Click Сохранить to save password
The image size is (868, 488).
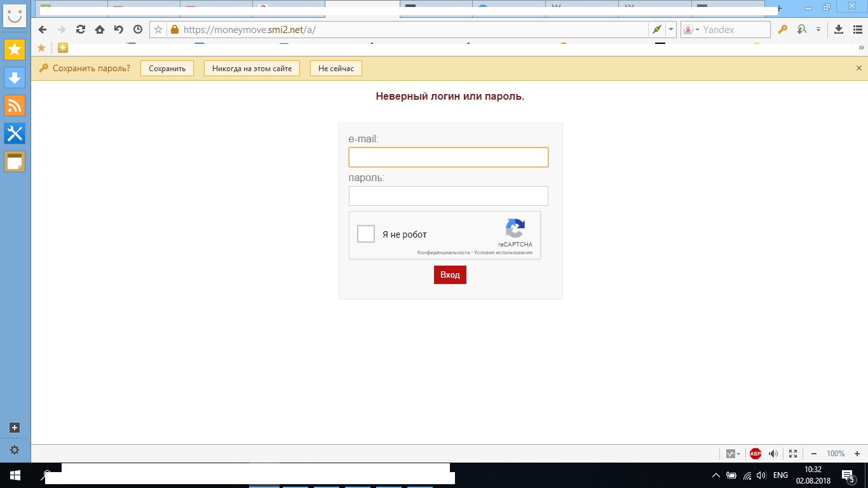pos(167,69)
